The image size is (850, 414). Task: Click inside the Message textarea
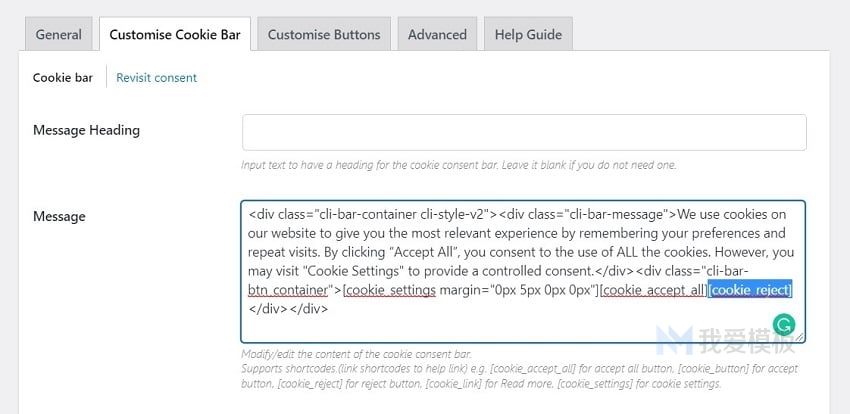point(523,271)
